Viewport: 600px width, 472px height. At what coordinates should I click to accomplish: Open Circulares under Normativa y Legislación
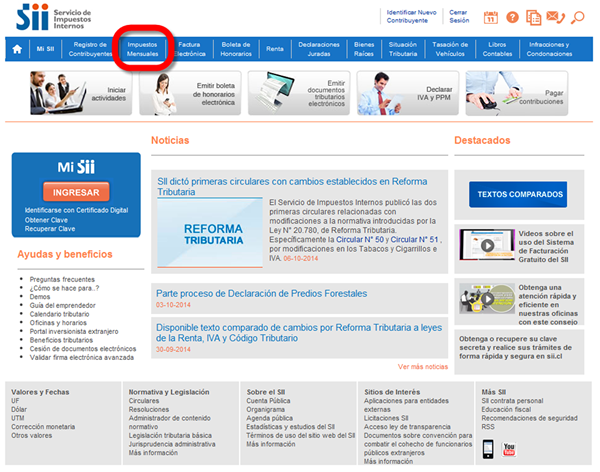click(x=143, y=401)
